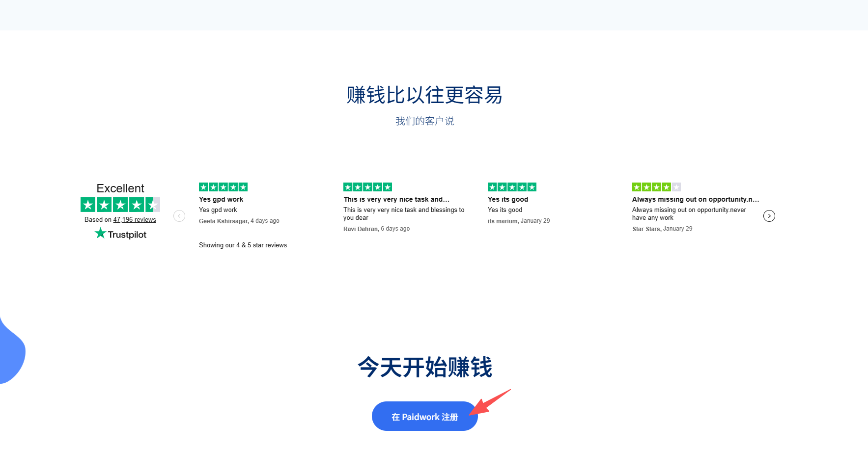This screenshot has height=449, width=868.
Task: Click the star rating on its marium's review
Action: coord(512,187)
